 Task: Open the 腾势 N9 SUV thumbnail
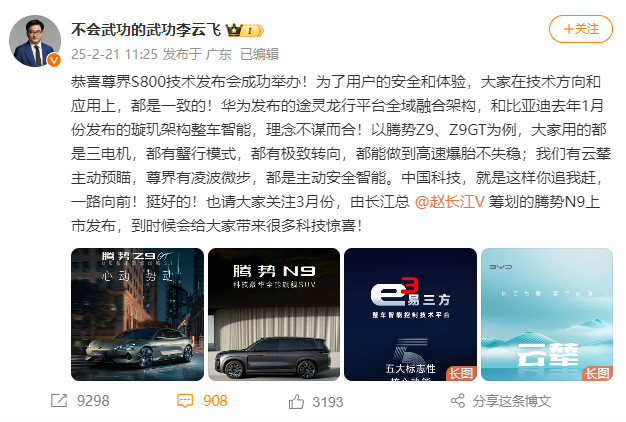[x=274, y=314]
